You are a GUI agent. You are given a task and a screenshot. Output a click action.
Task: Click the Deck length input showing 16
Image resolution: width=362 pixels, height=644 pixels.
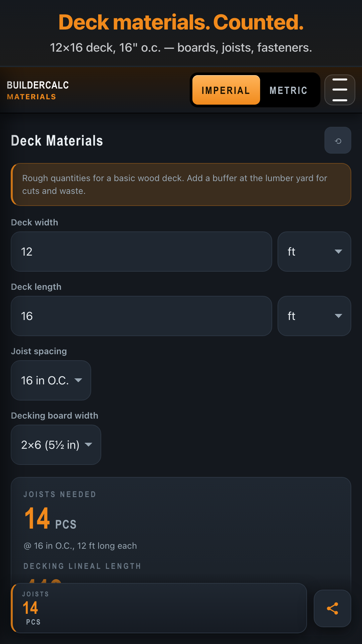(141, 316)
